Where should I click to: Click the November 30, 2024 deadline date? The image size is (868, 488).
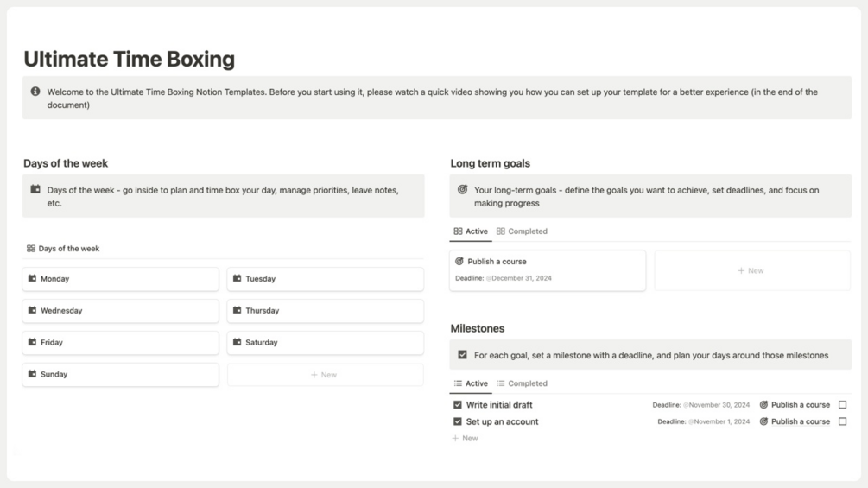(x=719, y=404)
